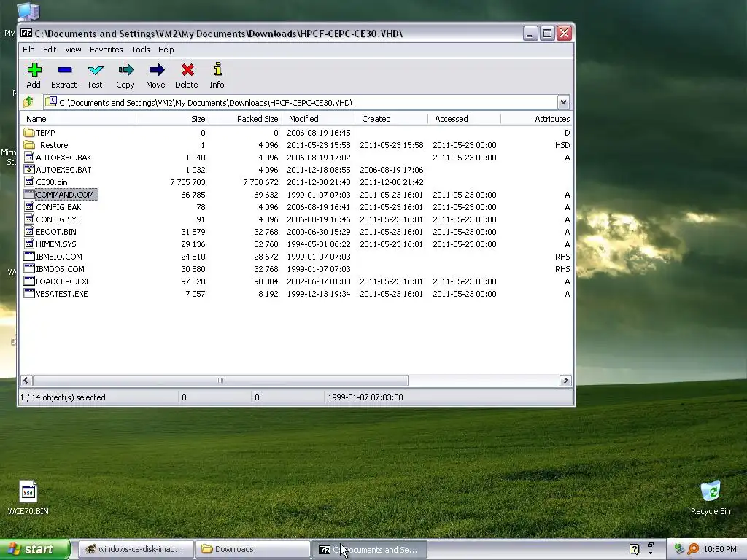This screenshot has width=747, height=560.
Task: Switch to Downloads taskbar window
Action: coord(252,549)
